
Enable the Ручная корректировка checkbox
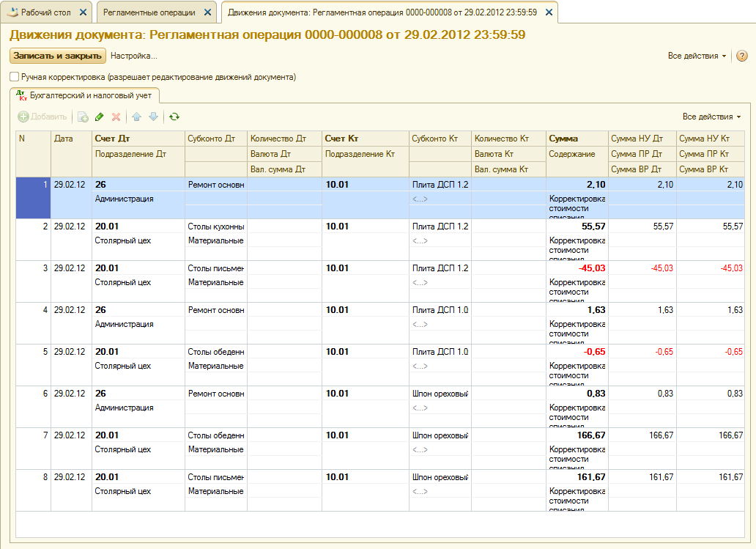click(x=15, y=77)
